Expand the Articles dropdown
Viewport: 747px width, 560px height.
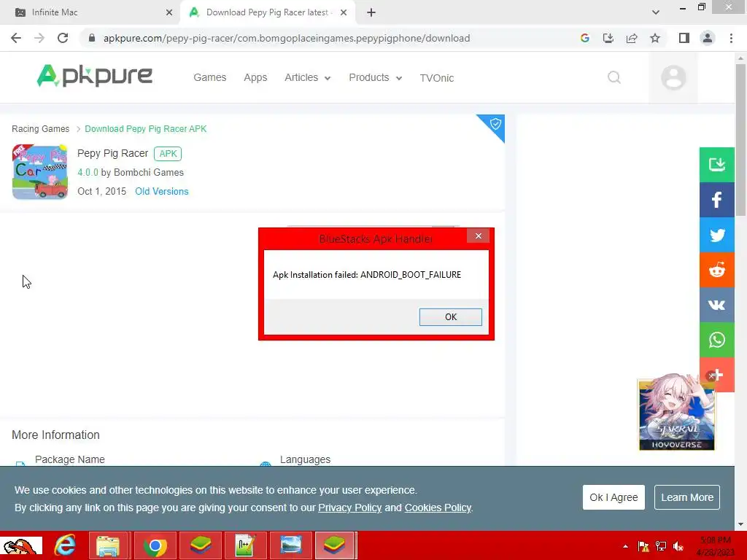pos(307,77)
